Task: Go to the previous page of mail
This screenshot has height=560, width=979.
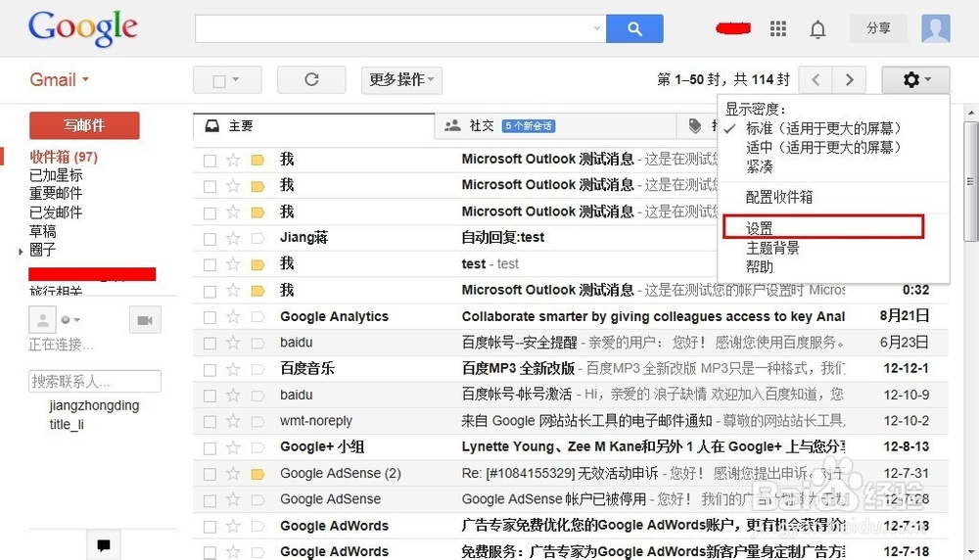Action: 816,80
